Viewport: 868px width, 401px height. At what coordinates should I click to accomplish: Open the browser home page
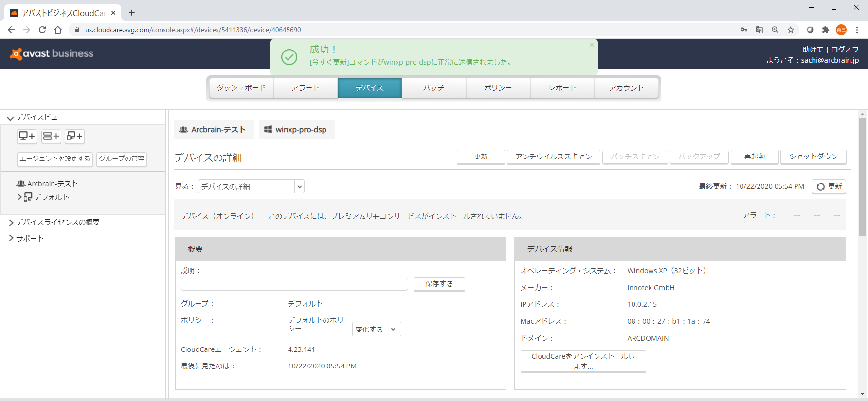tap(58, 30)
